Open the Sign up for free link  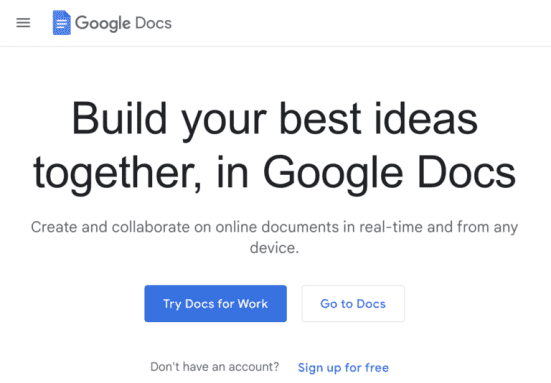coord(343,368)
